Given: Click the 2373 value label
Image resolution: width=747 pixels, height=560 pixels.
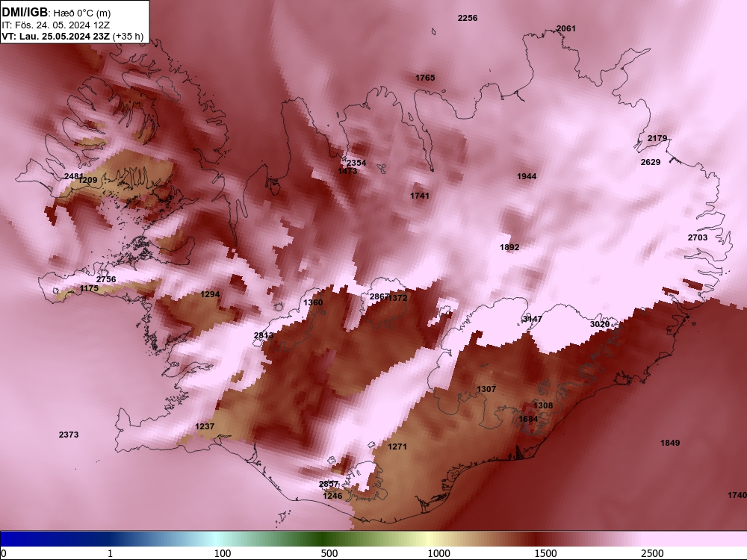Looking at the screenshot, I should coord(69,435).
